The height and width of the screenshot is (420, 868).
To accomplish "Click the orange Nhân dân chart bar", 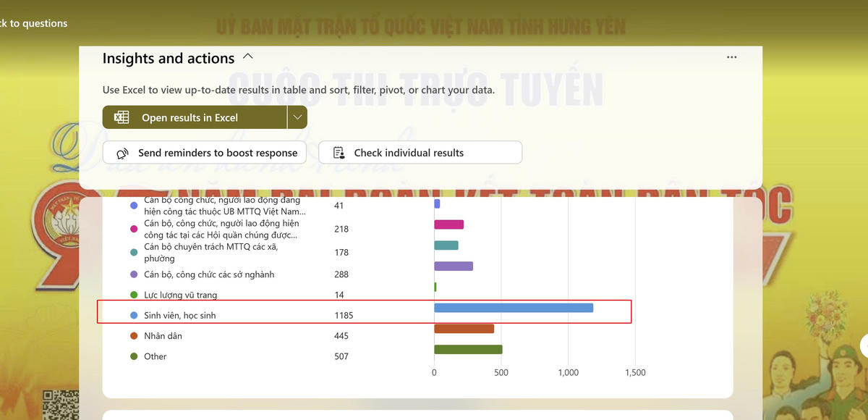I will pyautogui.click(x=464, y=329).
